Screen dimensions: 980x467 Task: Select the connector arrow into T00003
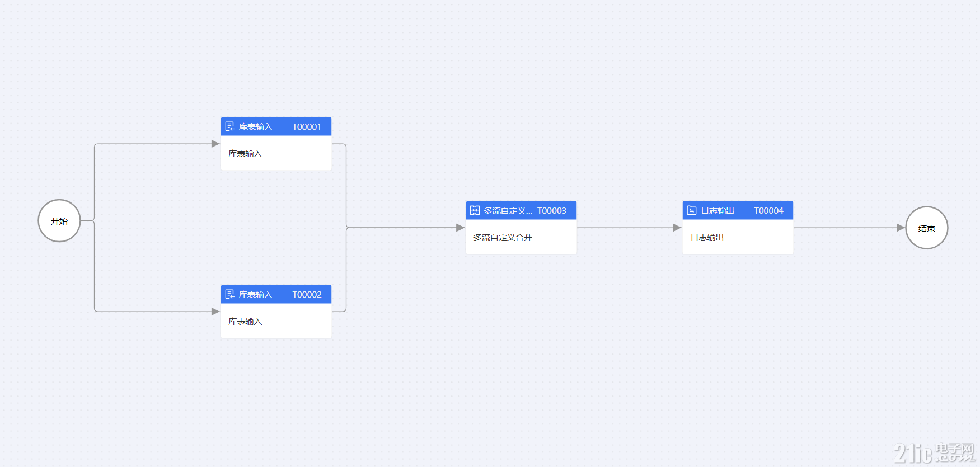coord(461,228)
